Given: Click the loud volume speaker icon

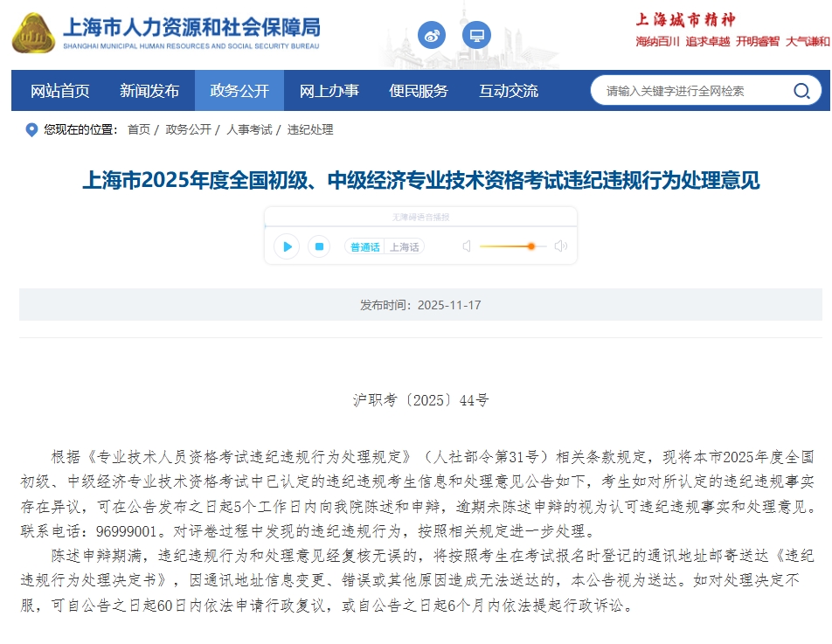Looking at the screenshot, I should (561, 246).
